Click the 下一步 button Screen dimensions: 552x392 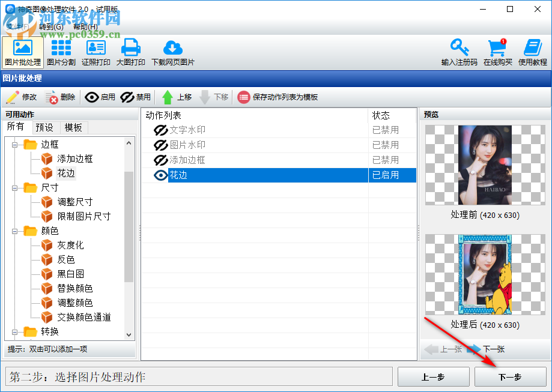point(510,377)
